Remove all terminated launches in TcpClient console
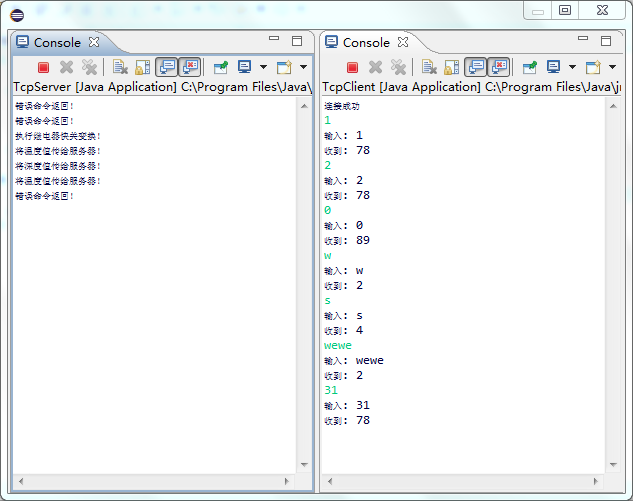The width and height of the screenshot is (633, 501). point(398,67)
